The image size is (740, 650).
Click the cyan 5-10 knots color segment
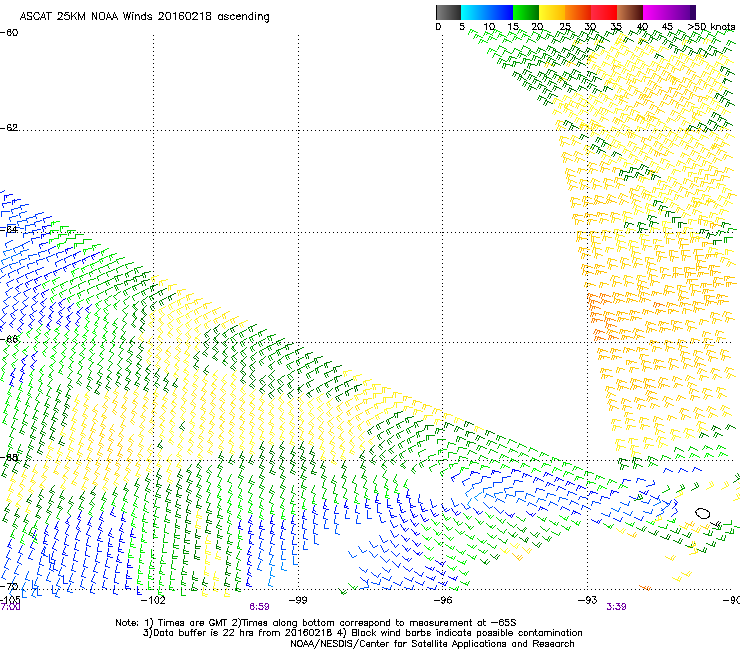tap(474, 12)
